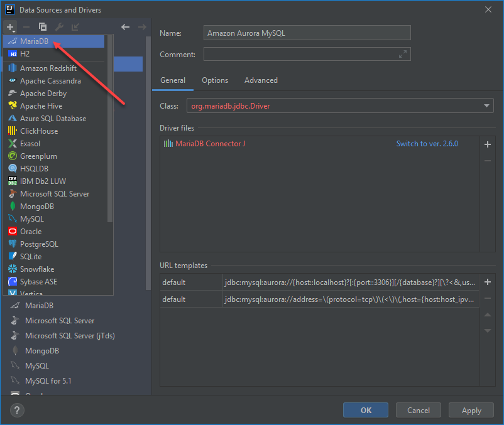
Task: Select Microsoft SQL Server in popup
Action: 53,193
